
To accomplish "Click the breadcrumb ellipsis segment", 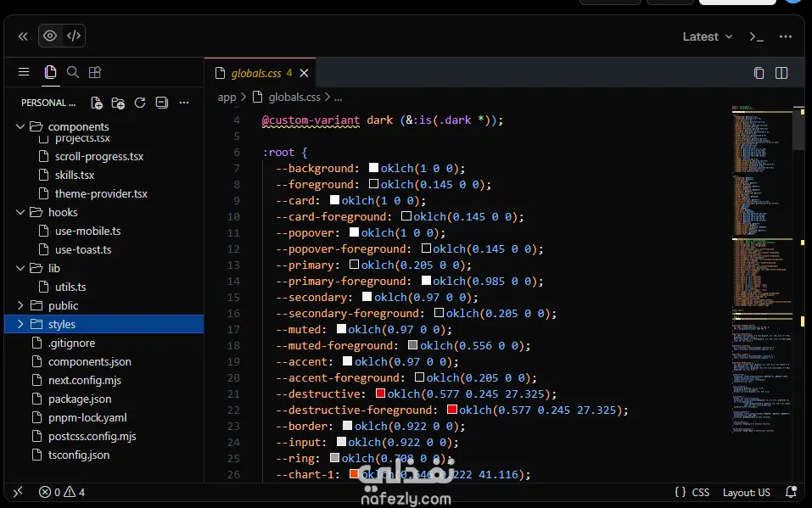I will 339,97.
